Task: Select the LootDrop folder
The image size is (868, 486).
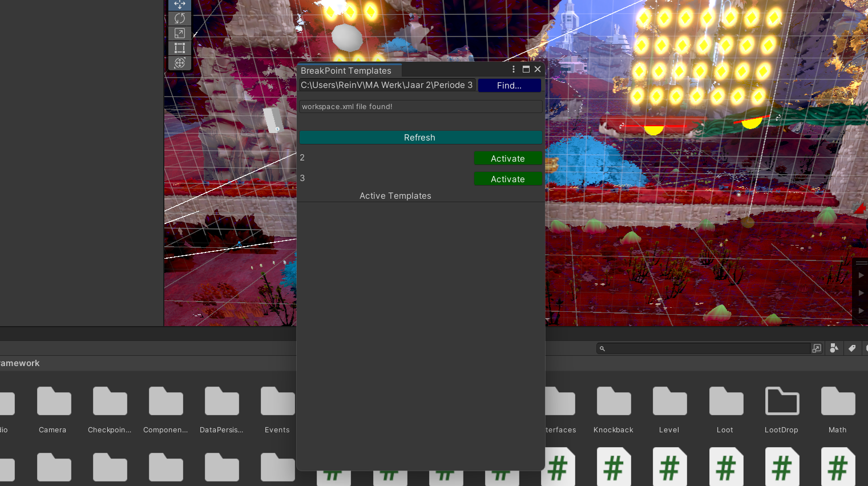Action: pyautogui.click(x=781, y=408)
